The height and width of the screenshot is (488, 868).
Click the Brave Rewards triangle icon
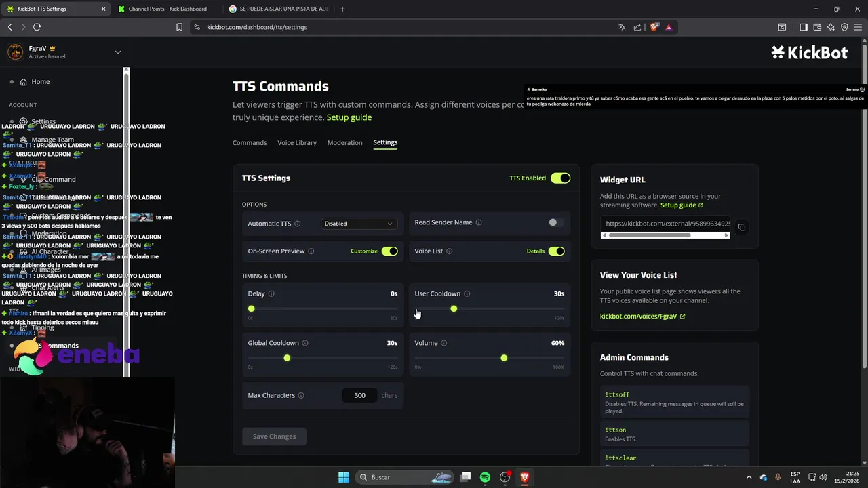[x=669, y=27]
